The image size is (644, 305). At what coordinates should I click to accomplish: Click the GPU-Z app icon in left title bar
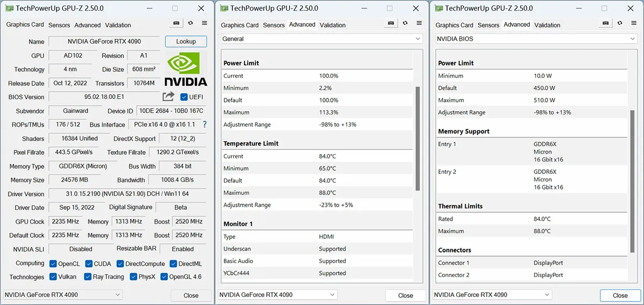[9, 8]
